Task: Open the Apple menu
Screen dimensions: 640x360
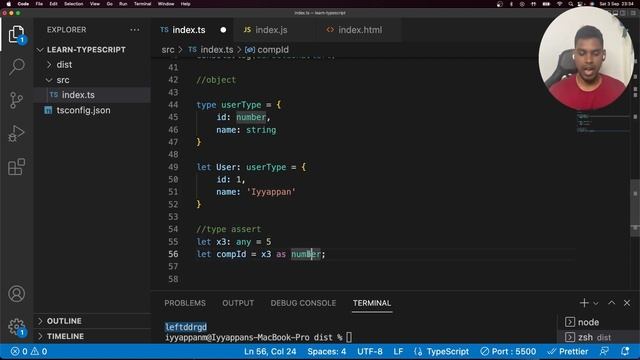Action: [x=9, y=4]
